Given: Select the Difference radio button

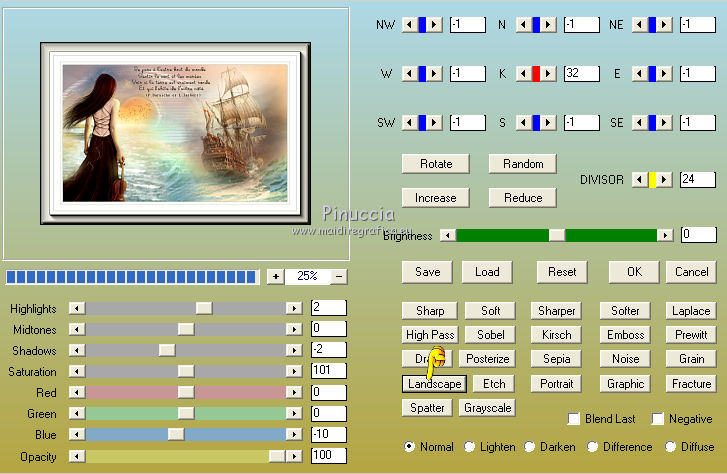Looking at the screenshot, I should (x=592, y=447).
